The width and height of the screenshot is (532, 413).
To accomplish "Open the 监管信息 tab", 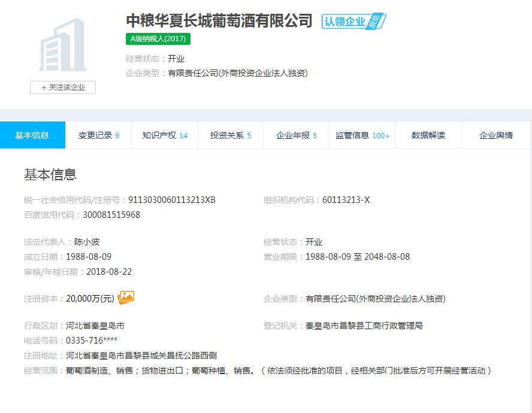I will tap(362, 135).
